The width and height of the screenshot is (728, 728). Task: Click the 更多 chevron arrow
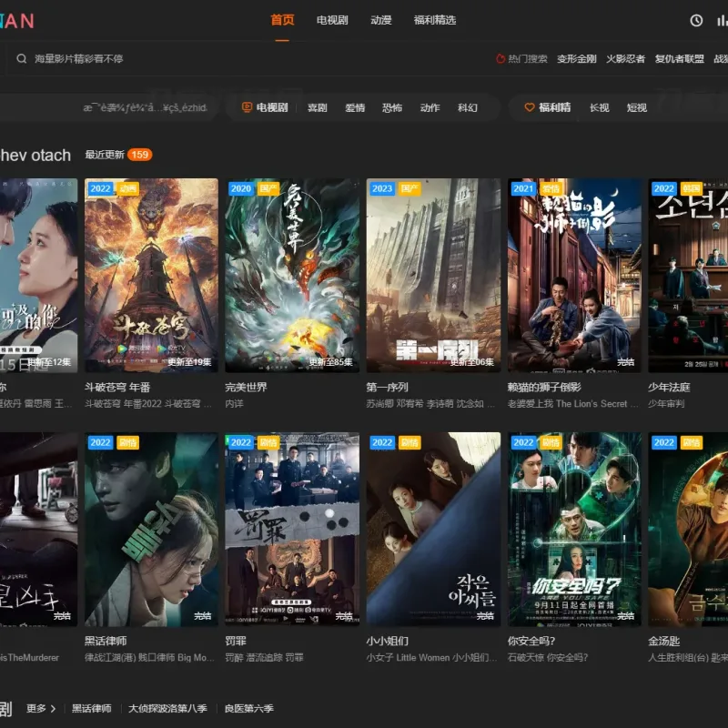53,709
